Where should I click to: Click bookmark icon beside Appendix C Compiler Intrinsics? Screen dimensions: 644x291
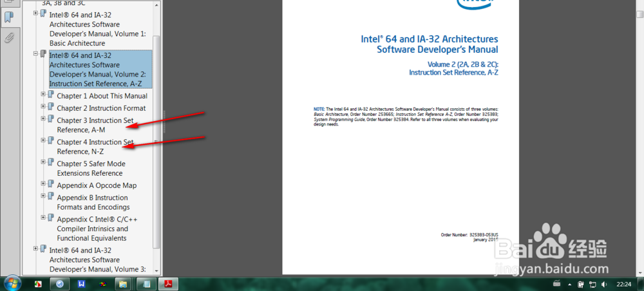pos(50,218)
